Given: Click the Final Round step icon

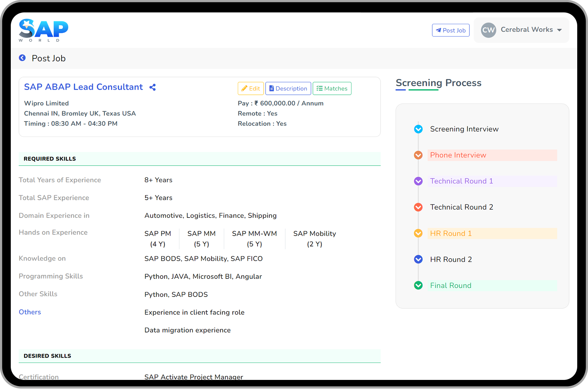Looking at the screenshot, I should (418, 286).
